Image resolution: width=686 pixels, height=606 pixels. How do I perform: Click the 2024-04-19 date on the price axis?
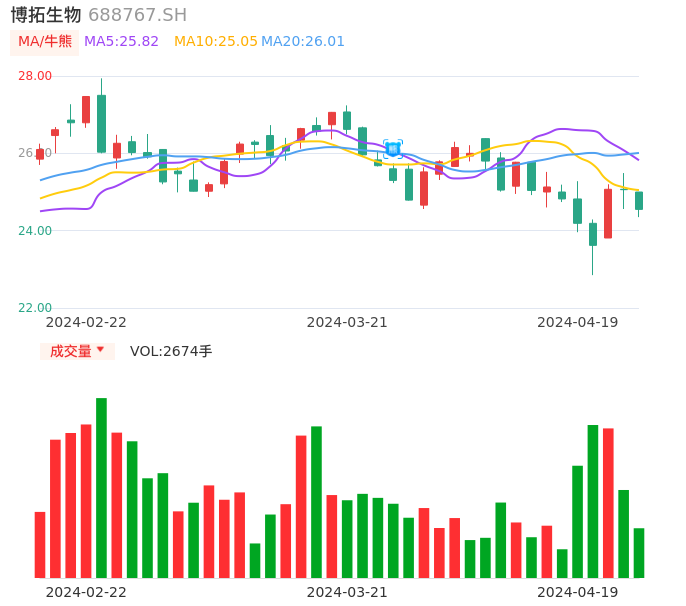(x=577, y=322)
